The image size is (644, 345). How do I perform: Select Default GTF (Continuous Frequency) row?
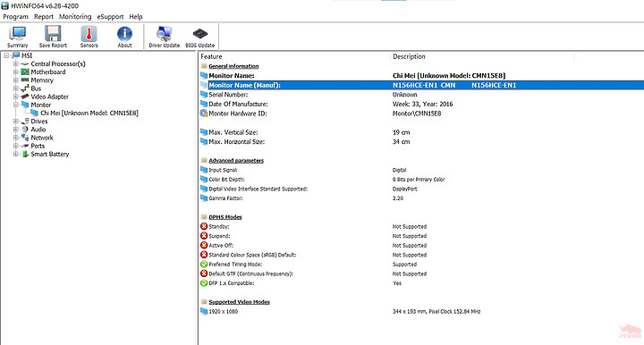pos(421,273)
